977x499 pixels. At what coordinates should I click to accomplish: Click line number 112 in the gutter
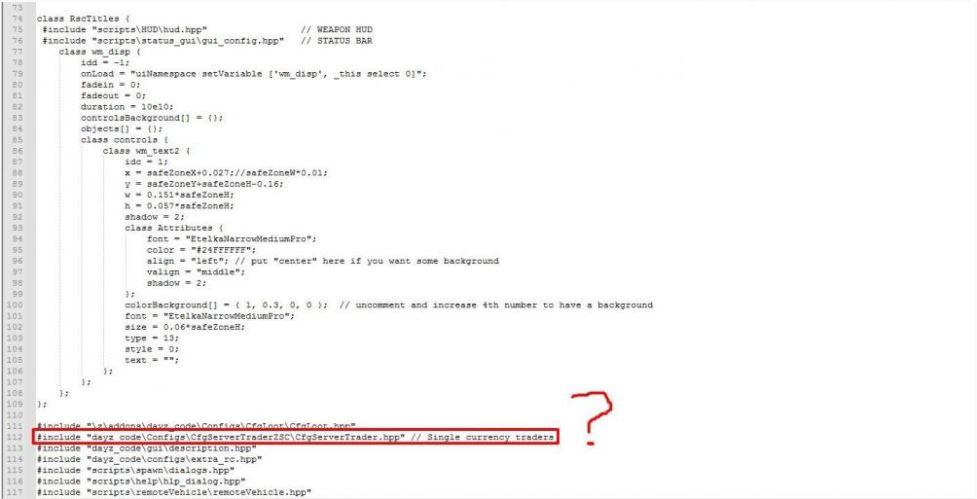click(16, 437)
